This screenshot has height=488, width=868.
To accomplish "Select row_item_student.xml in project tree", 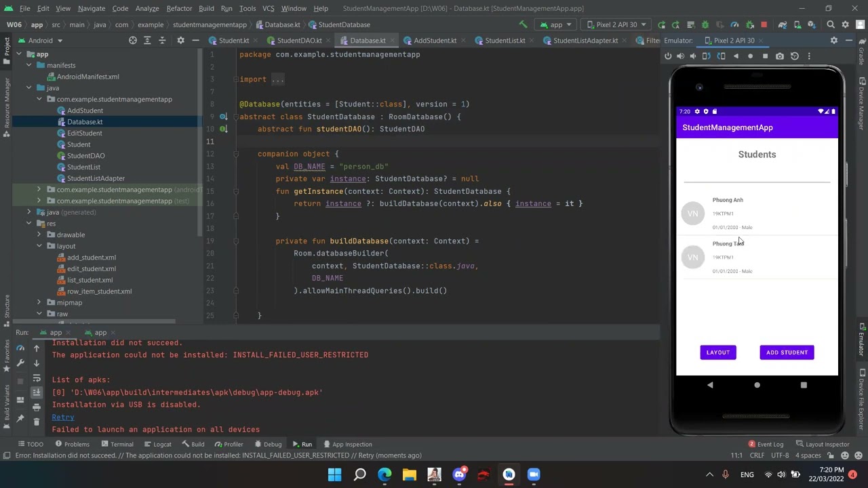I will pos(99,291).
